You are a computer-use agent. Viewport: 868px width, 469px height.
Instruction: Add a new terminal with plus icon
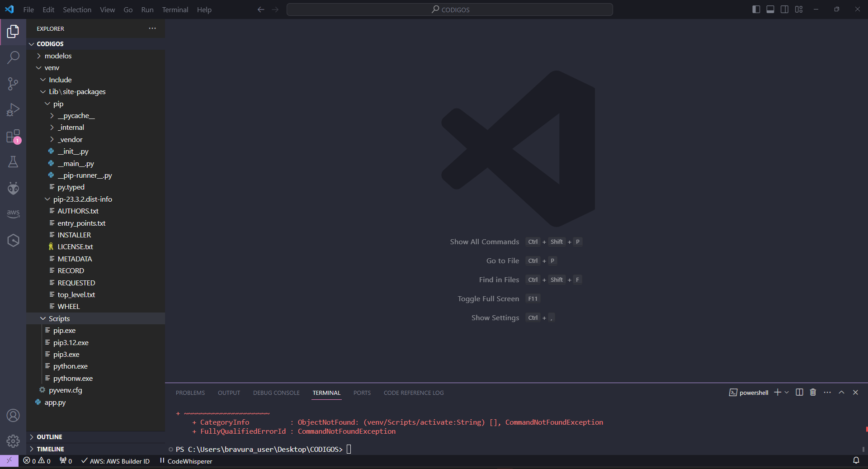pyautogui.click(x=778, y=392)
